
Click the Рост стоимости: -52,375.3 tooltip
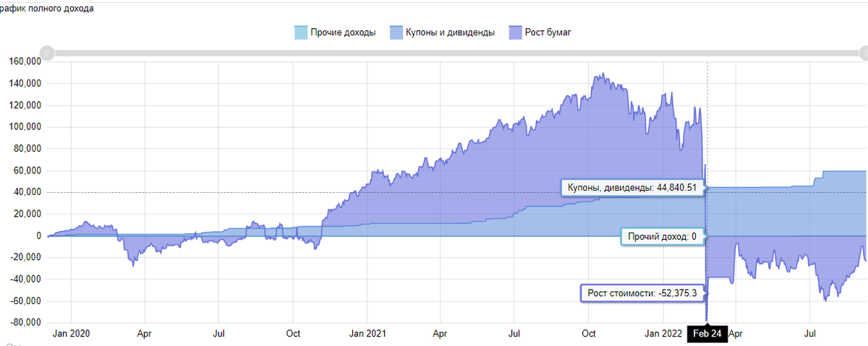pyautogui.click(x=642, y=293)
